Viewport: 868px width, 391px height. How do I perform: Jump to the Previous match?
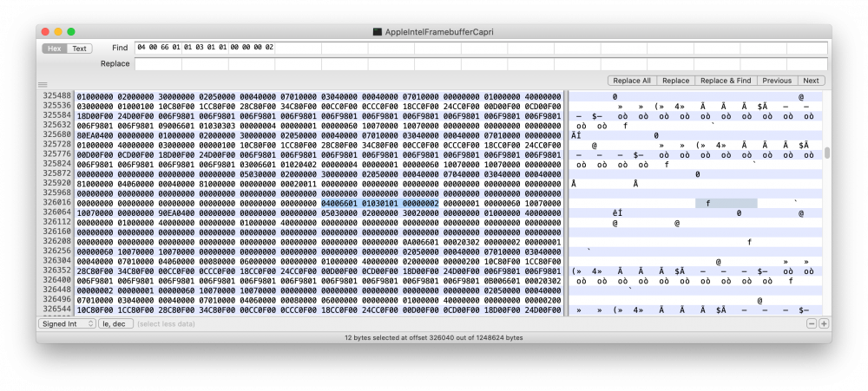(777, 81)
